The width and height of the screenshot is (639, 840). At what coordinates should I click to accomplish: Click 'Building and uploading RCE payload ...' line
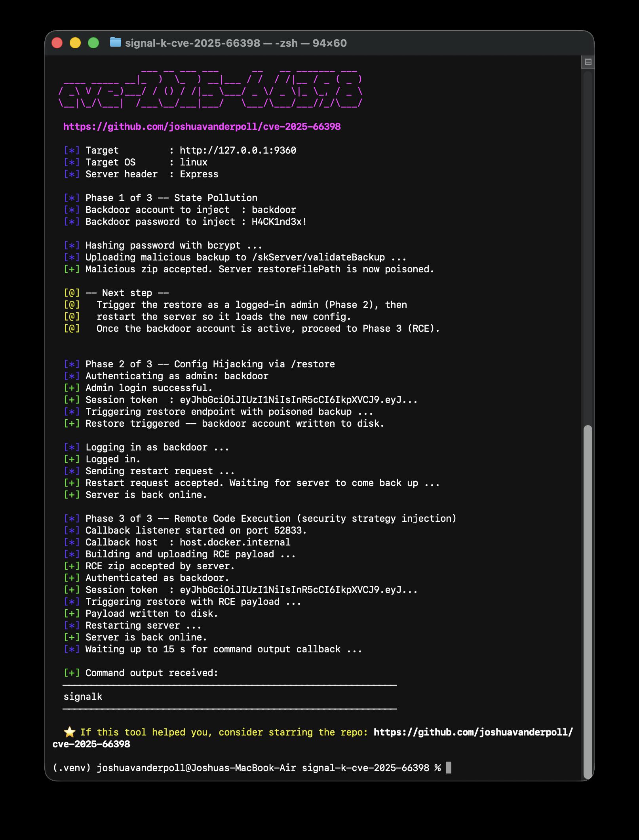pos(180,554)
